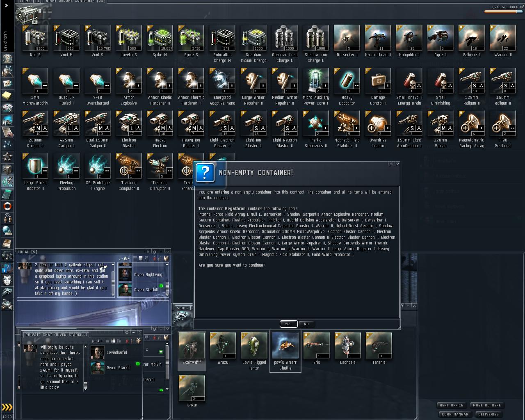Select the Null S ammo item
Viewport: 525px width, 420px height.
click(x=35, y=41)
